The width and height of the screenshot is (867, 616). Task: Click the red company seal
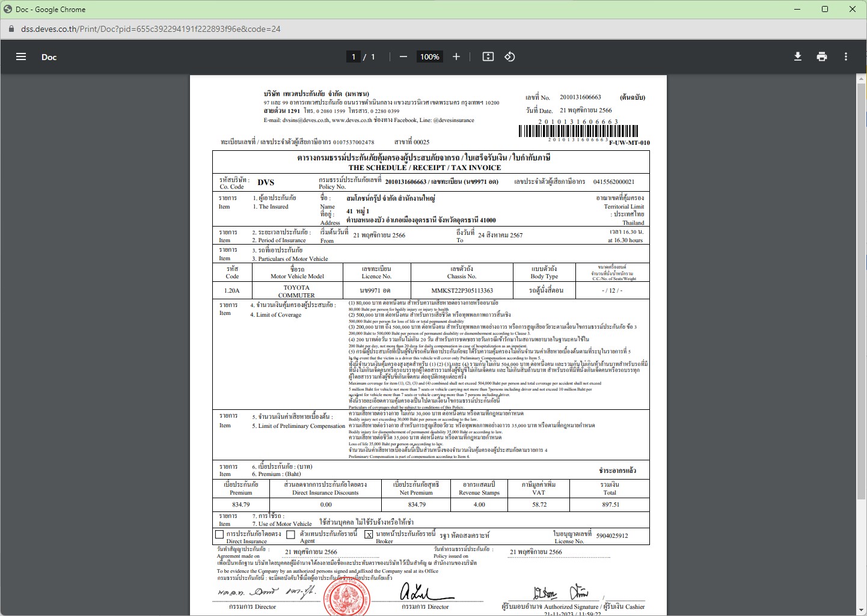[347, 597]
